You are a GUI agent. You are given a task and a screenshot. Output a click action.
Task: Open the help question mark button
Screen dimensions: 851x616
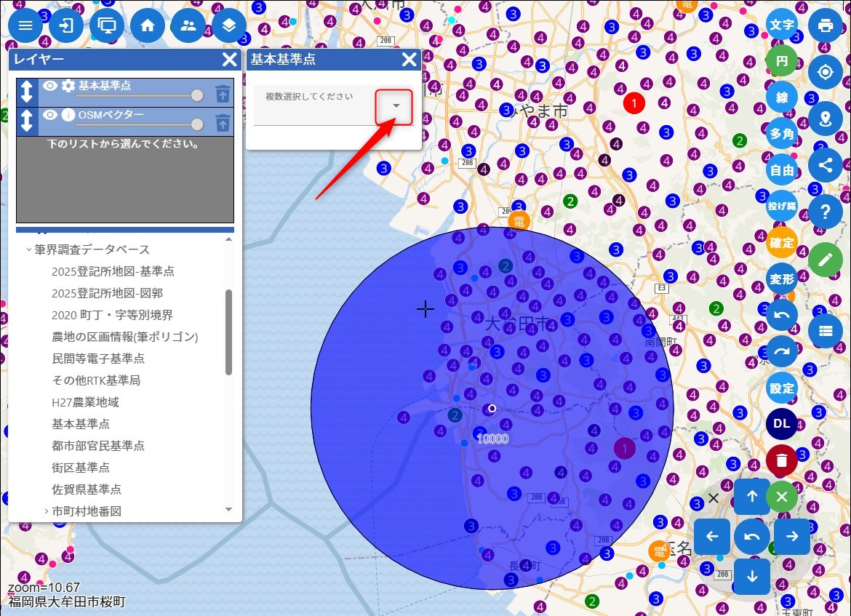coord(825,212)
